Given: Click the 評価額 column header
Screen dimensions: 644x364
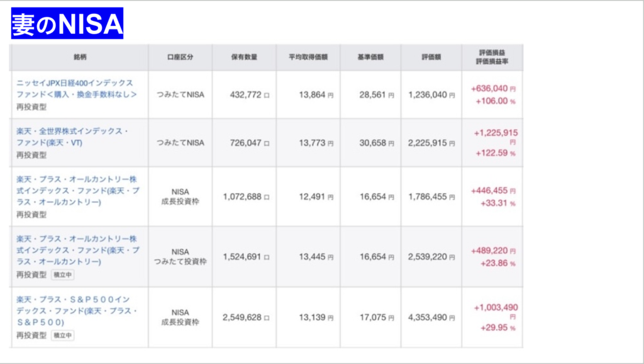Looking at the screenshot, I should click(431, 57).
